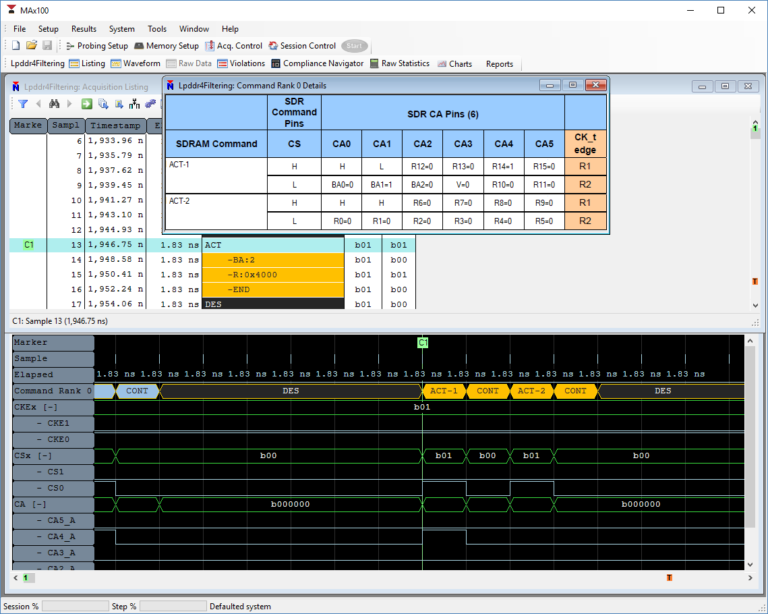
Task: Select the ACT-2 command block in waveform
Action: point(531,391)
